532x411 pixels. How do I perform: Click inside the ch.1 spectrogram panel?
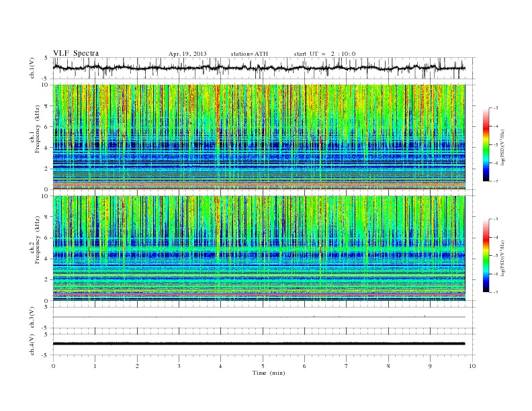point(259,137)
